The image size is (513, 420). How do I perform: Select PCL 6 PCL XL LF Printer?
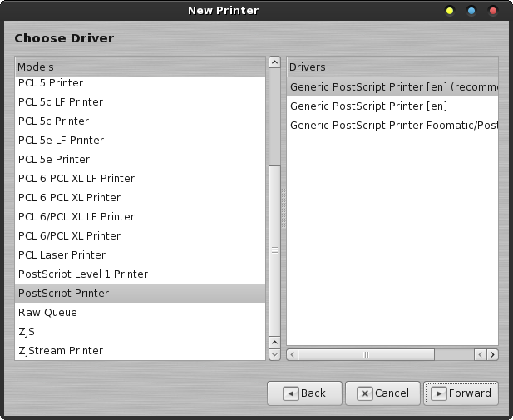(140, 179)
